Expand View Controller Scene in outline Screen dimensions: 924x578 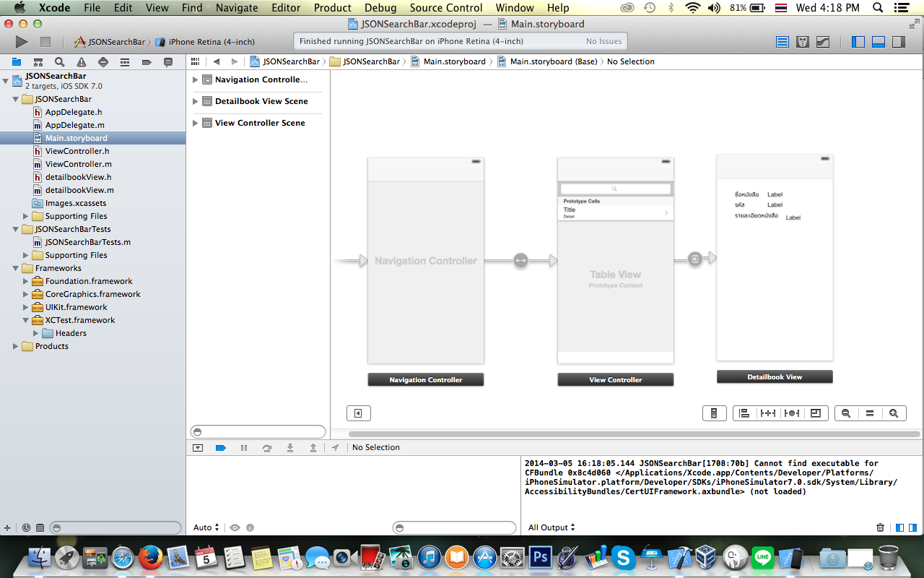click(195, 123)
